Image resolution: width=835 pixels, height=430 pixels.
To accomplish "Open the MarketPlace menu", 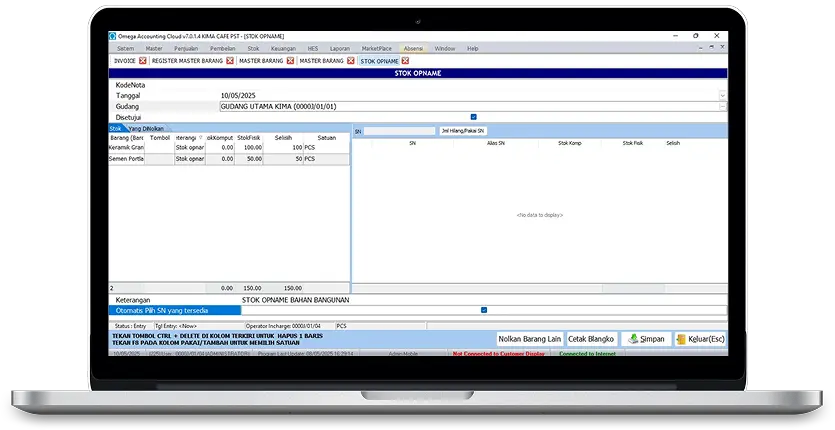I will (376, 48).
